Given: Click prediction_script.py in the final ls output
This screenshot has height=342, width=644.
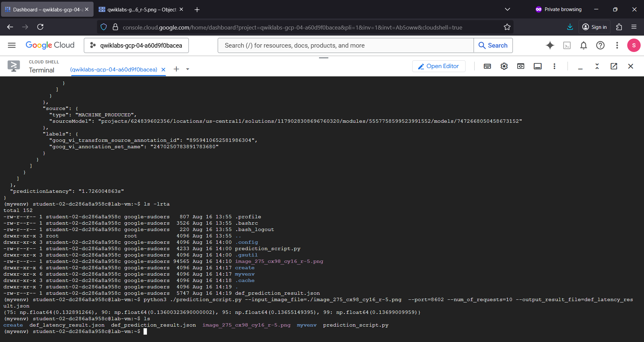Looking at the screenshot, I should [356, 325].
